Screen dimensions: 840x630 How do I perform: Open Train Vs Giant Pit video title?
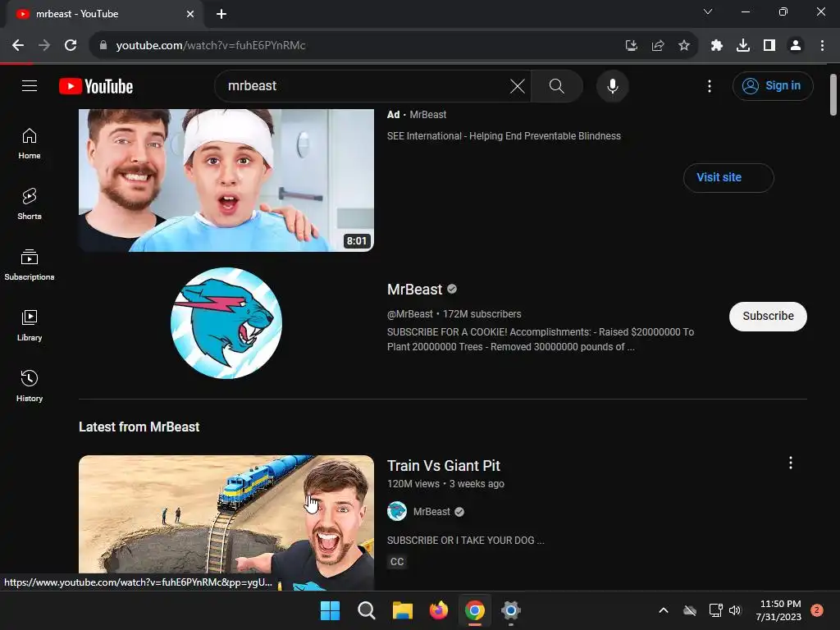[444, 466]
